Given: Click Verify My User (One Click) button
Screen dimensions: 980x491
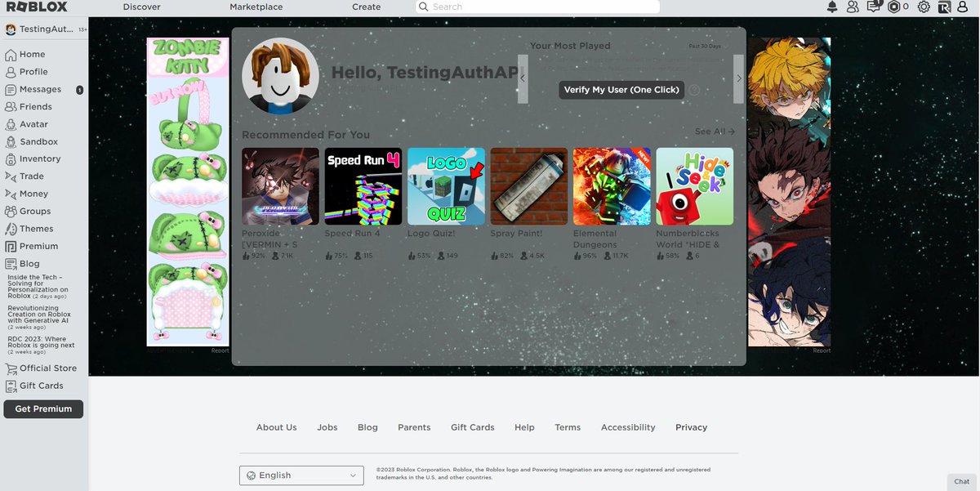Looking at the screenshot, I should click(621, 90).
